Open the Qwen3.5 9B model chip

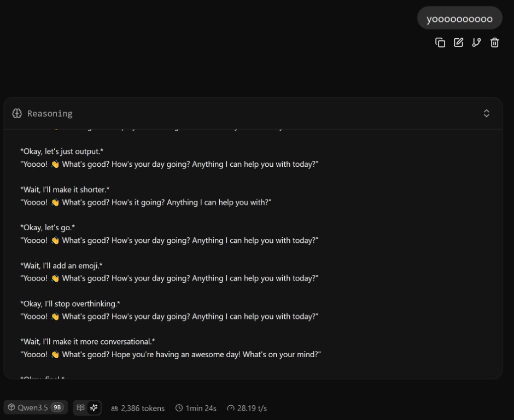click(36, 407)
